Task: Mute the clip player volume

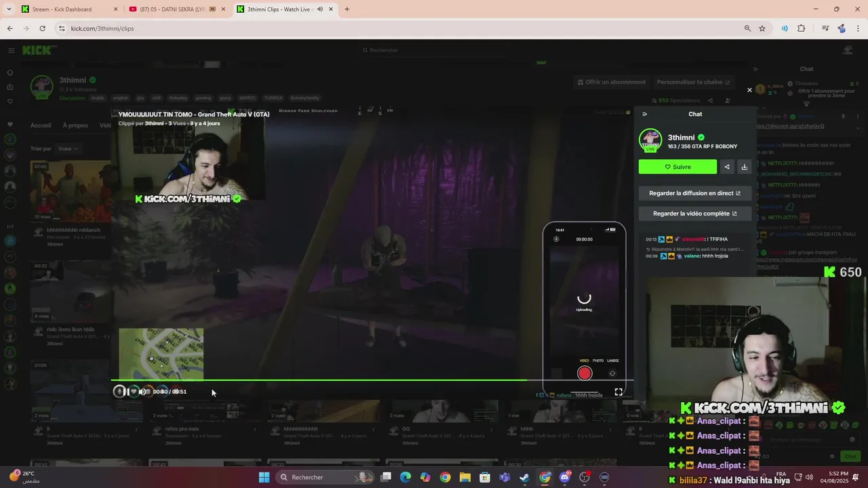Action: click(142, 391)
